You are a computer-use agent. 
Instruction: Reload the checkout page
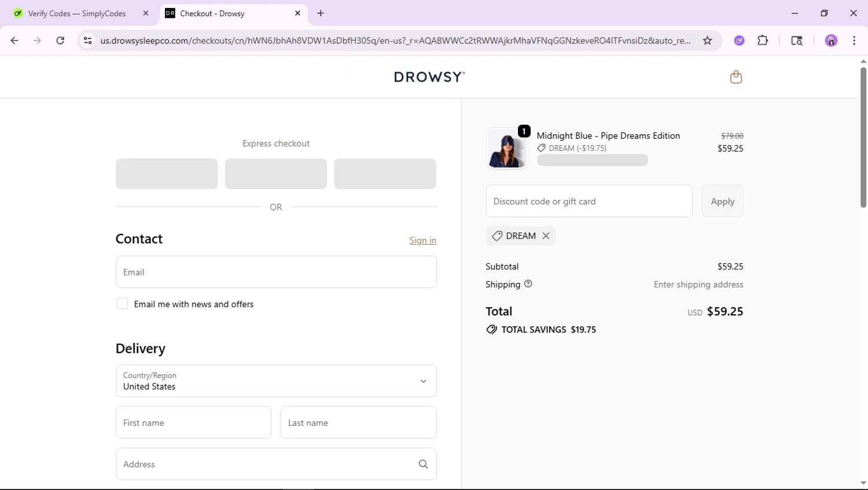tap(60, 40)
